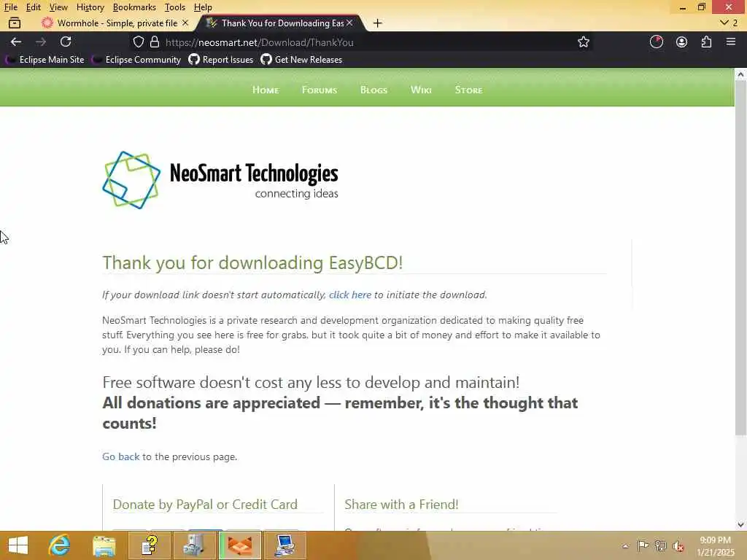Switch to the Wormhole tab
This screenshot has height=560, width=747.
(x=115, y=23)
